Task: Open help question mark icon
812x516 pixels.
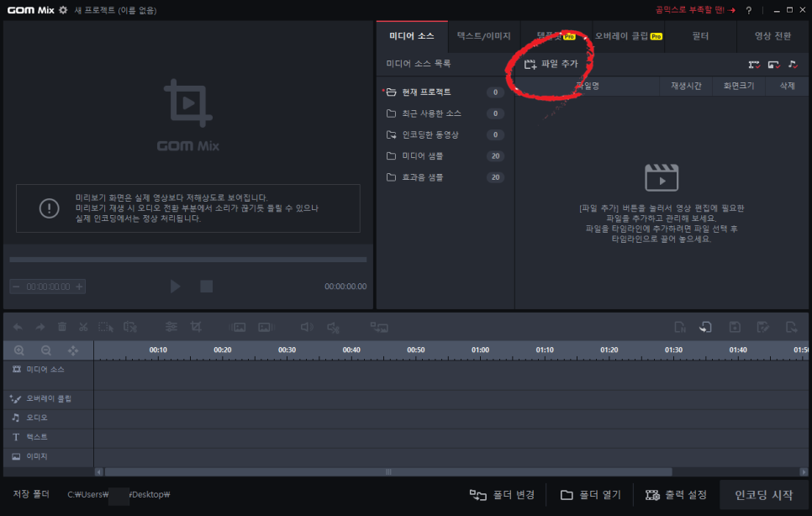Action: coord(748,10)
